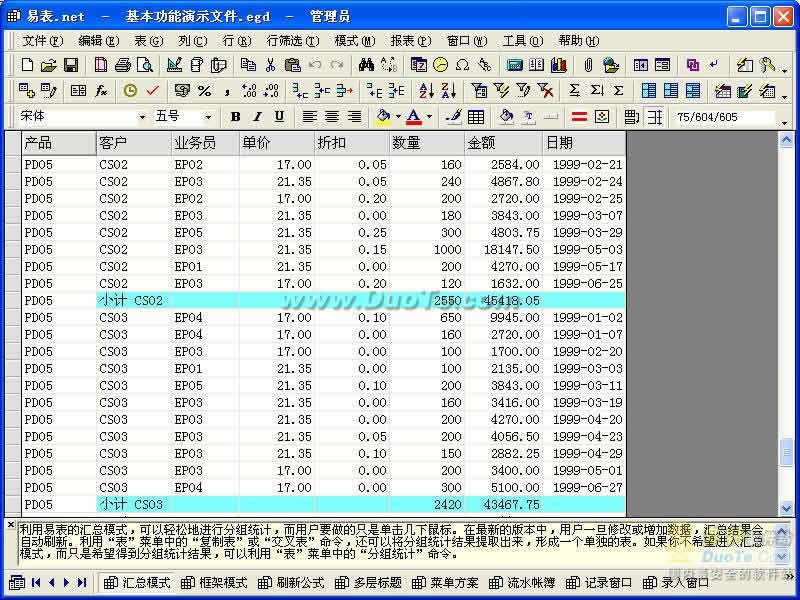Image resolution: width=800 pixels, height=600 pixels.
Task: Open the 模式(M) menu
Action: 355,41
